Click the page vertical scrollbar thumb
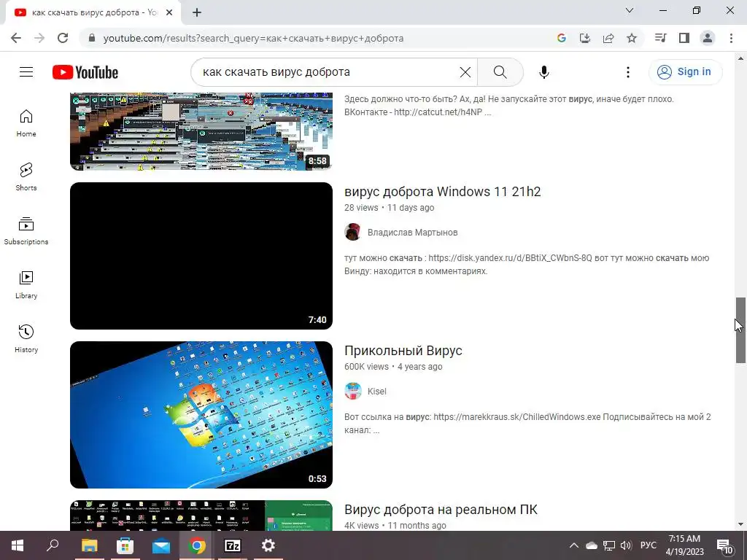747x560 pixels. 740,330
